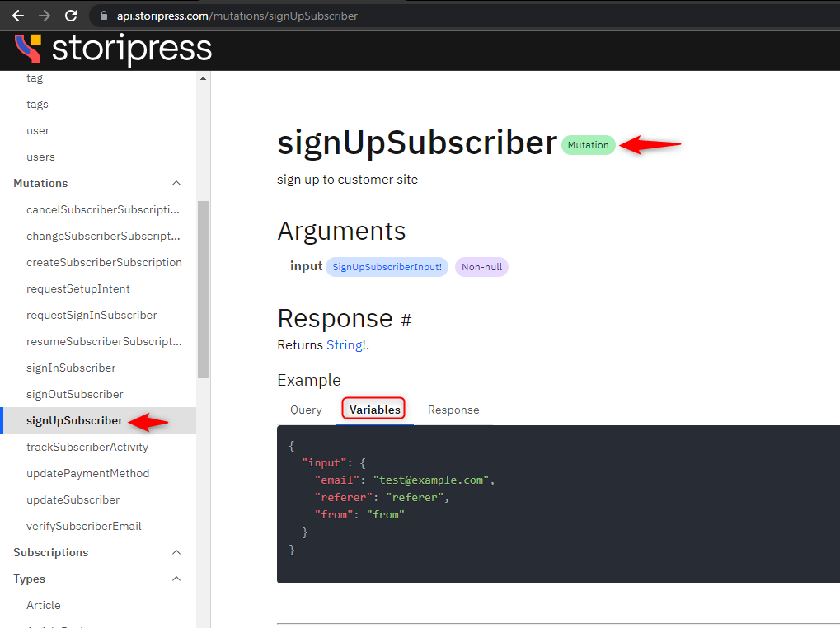840x628 pixels.
Task: Open updatePaymentMethod mutation
Action: (88, 473)
